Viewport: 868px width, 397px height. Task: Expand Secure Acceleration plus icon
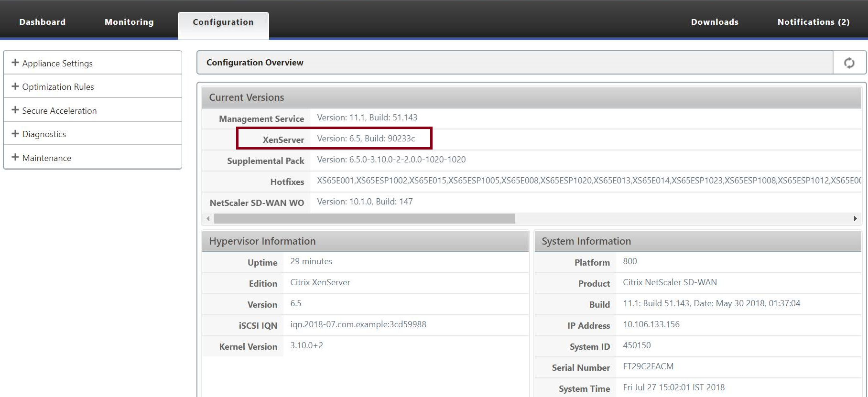[15, 110]
